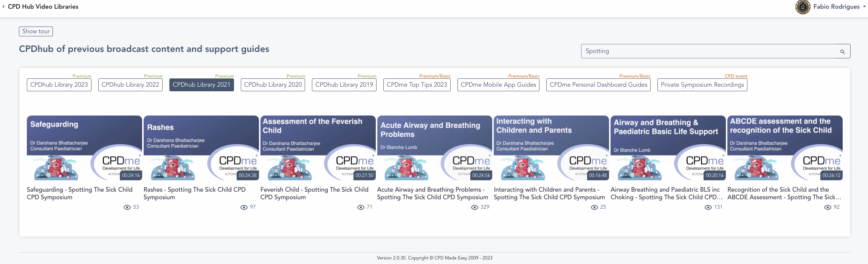Open CPDme Top Tips 2023 library

pyautogui.click(x=417, y=85)
